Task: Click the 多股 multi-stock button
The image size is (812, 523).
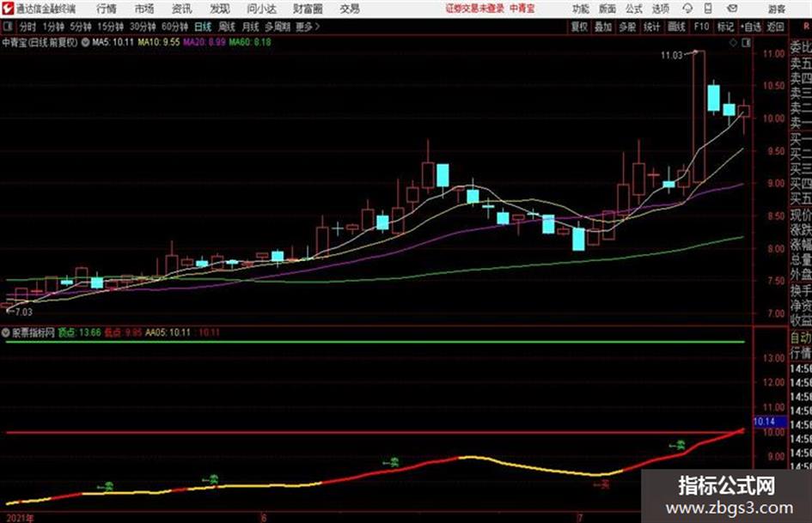Action: [x=627, y=27]
